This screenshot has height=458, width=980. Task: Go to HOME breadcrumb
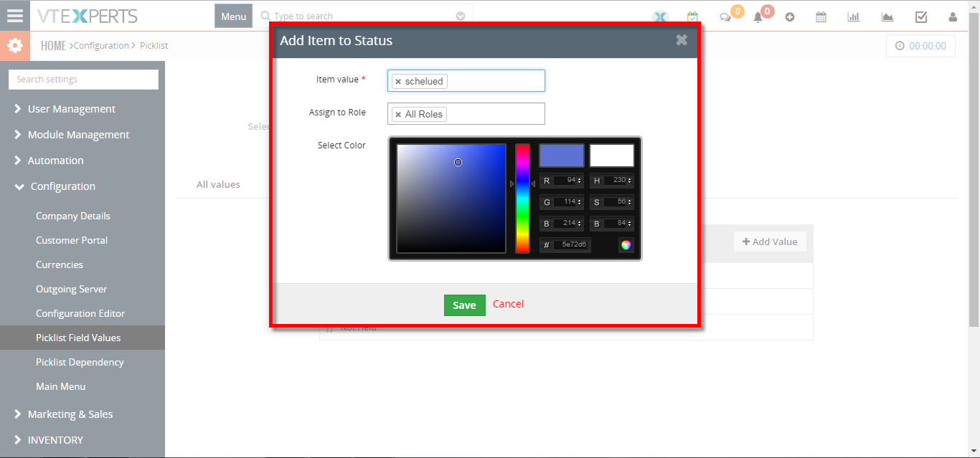53,46
